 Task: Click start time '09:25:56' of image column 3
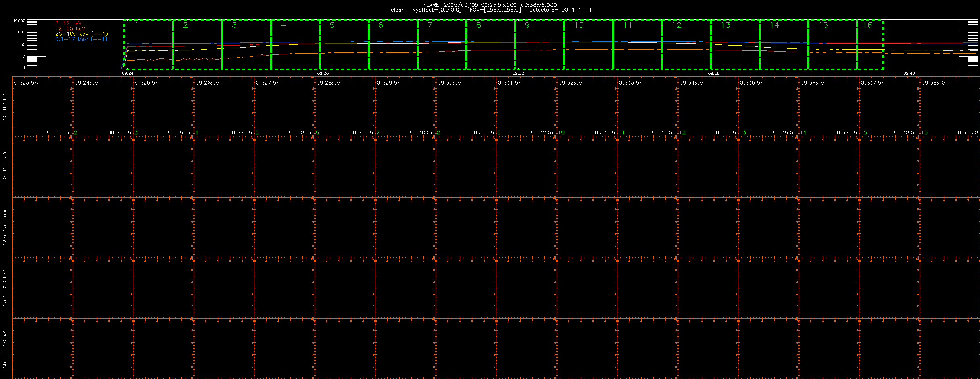(x=147, y=83)
